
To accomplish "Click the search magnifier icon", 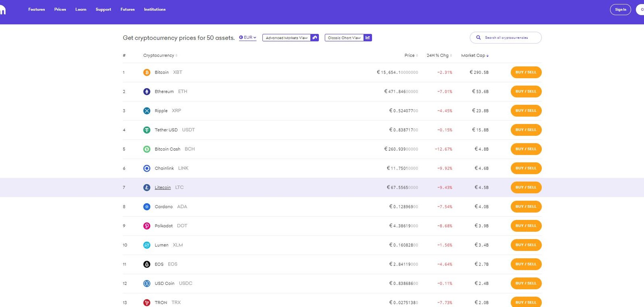I will click(x=478, y=37).
